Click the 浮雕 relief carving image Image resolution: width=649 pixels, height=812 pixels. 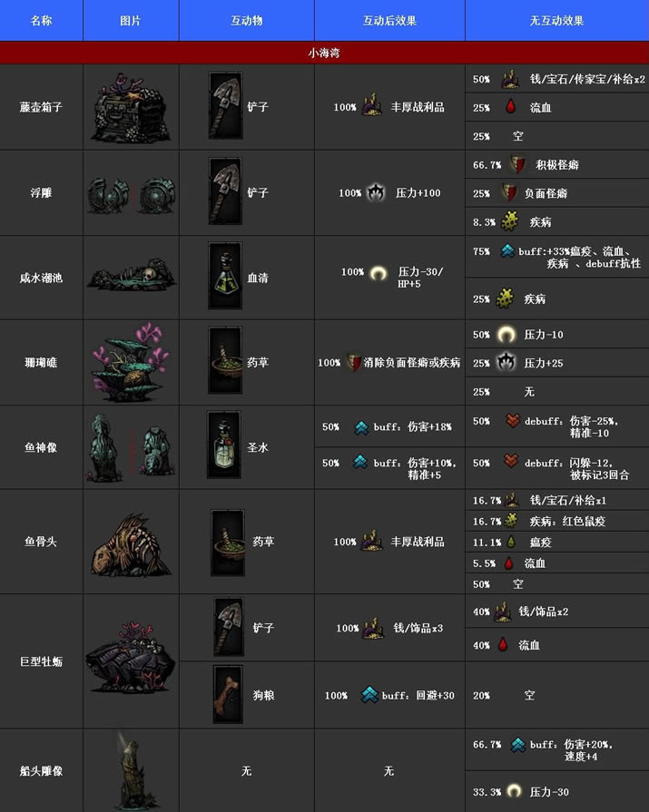pos(131,195)
